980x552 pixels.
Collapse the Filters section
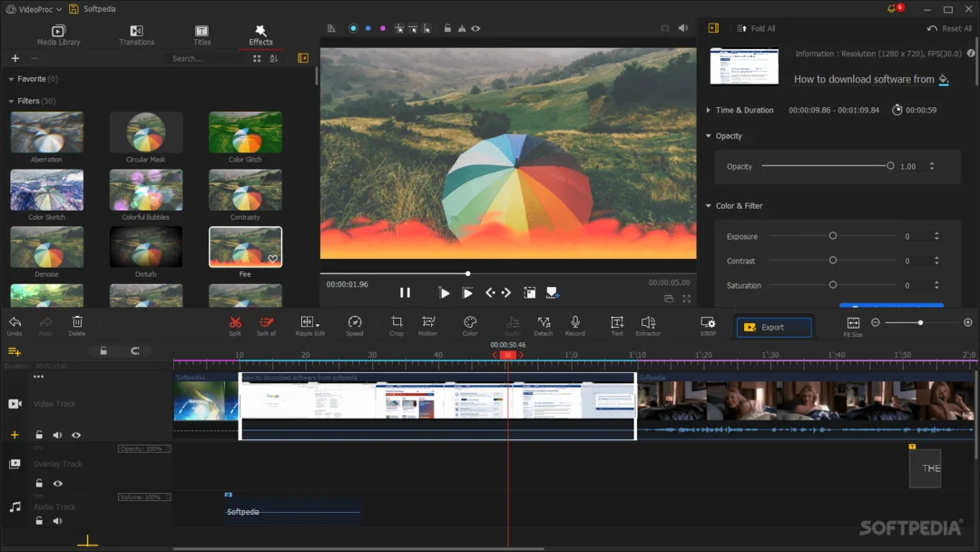point(11,102)
